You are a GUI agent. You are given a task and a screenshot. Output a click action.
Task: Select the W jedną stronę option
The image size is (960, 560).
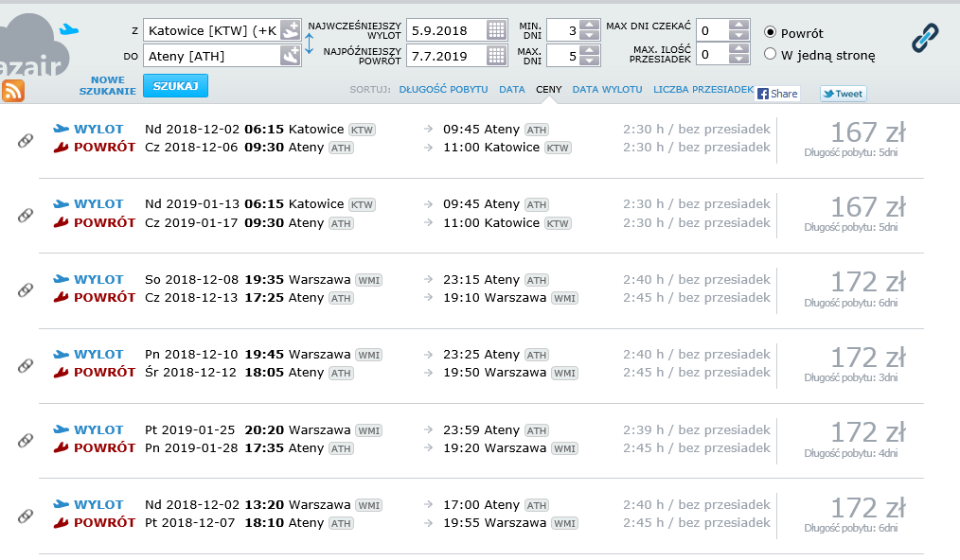pyautogui.click(x=771, y=55)
